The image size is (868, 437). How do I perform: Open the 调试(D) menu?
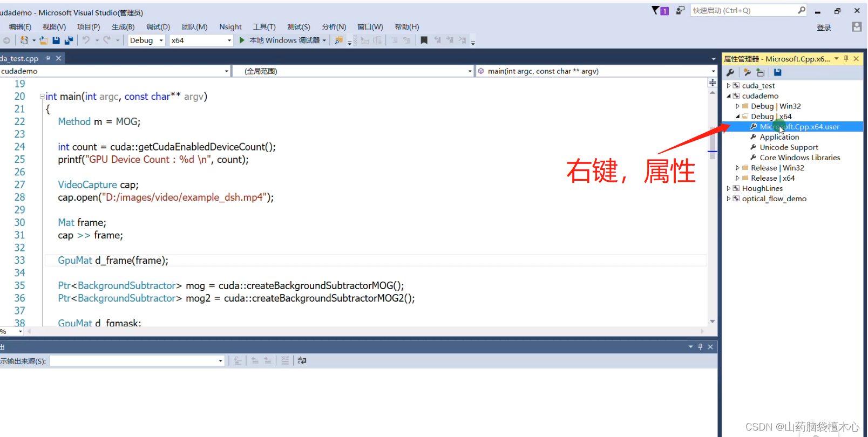158,27
